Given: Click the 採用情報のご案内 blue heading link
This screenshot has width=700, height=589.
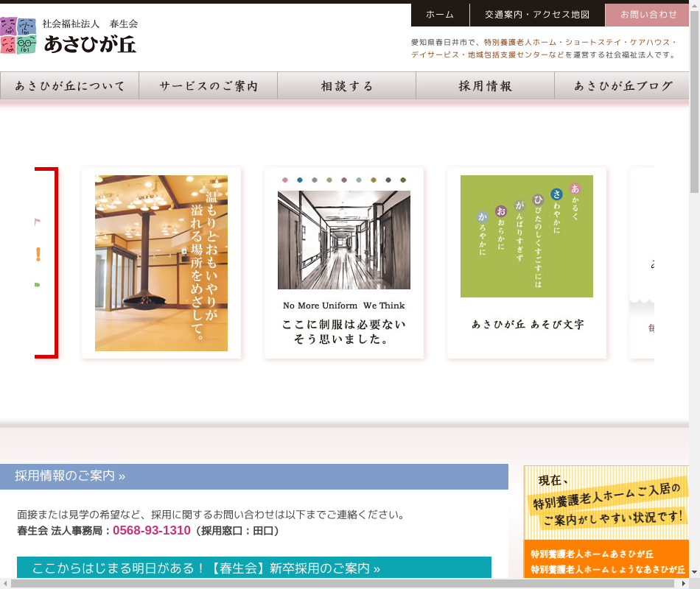Looking at the screenshot, I should point(70,476).
